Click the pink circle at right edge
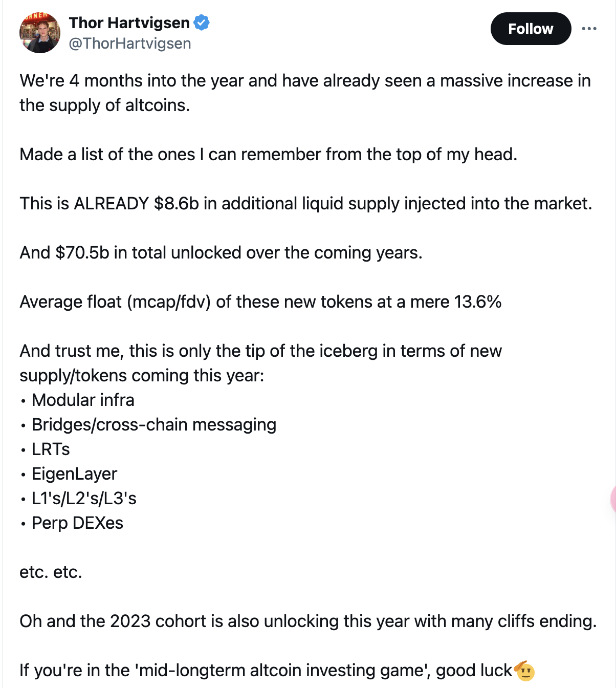This screenshot has height=688, width=616. (613, 499)
